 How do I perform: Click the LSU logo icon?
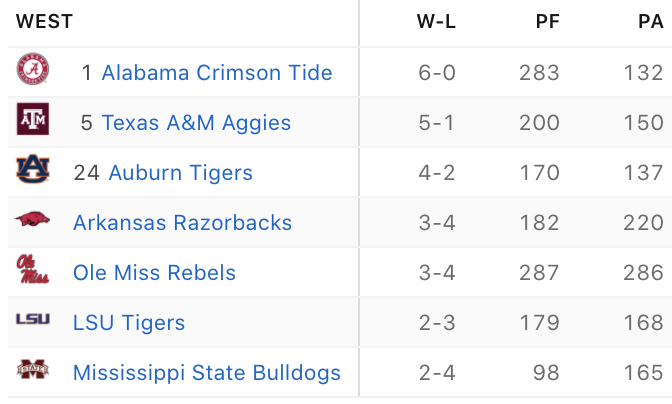coord(33,319)
